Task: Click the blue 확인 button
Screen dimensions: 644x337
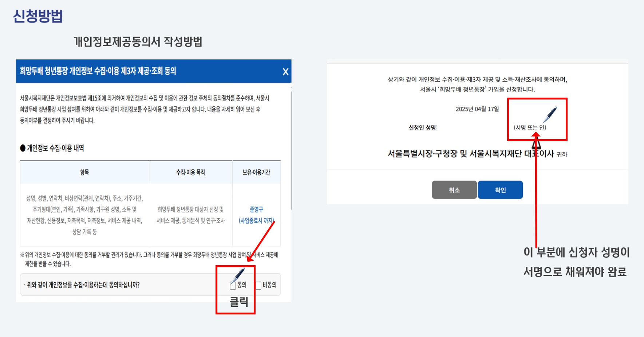Action: click(x=500, y=189)
